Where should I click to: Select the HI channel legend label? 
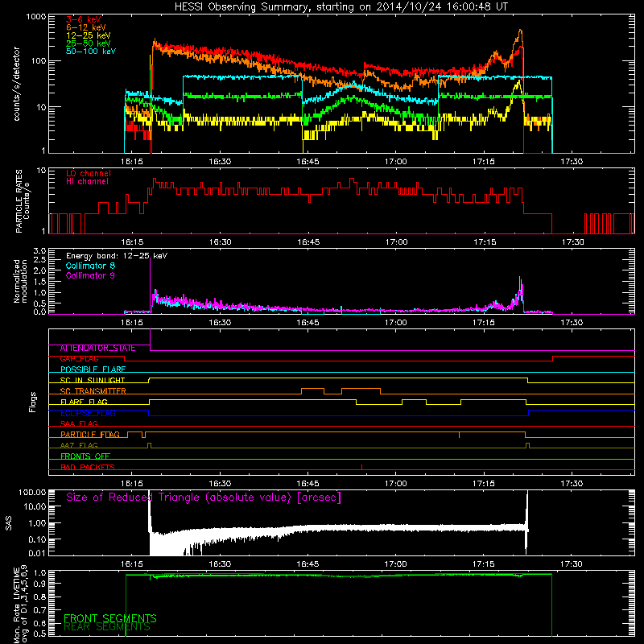pos(87,182)
